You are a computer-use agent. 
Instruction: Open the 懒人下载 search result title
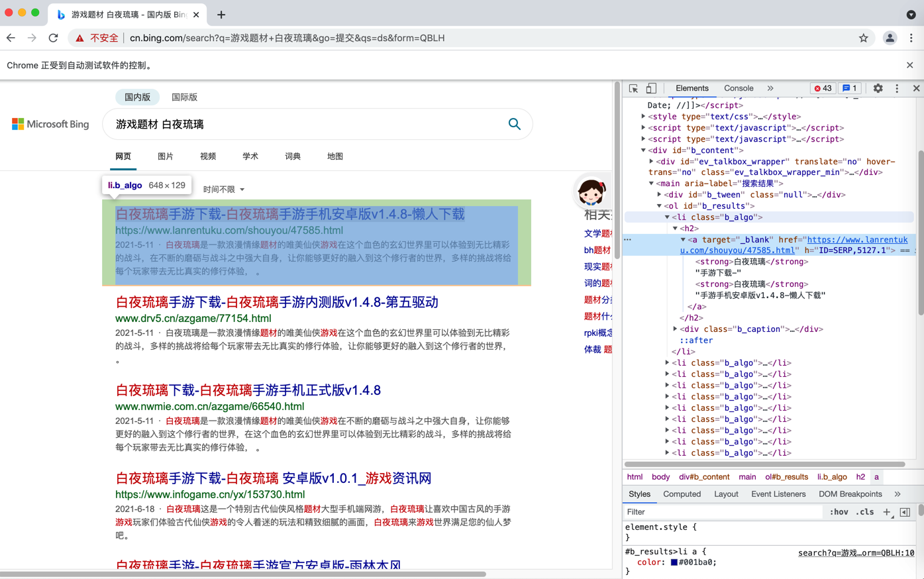click(x=290, y=214)
